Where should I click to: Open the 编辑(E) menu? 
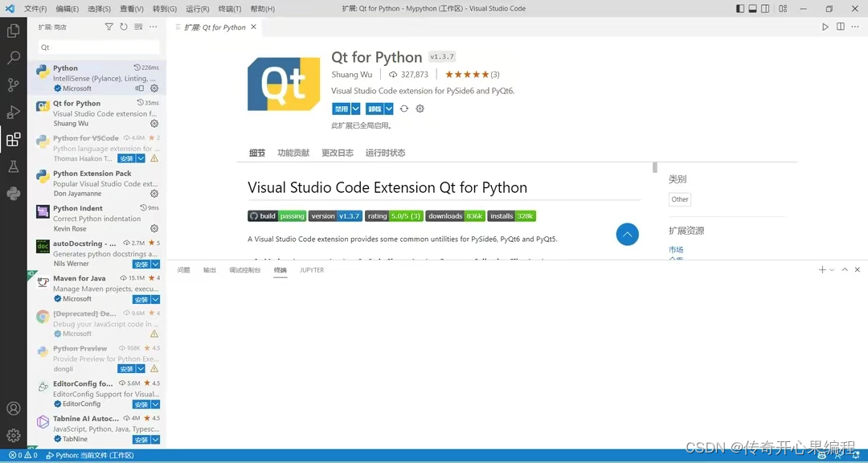point(68,9)
